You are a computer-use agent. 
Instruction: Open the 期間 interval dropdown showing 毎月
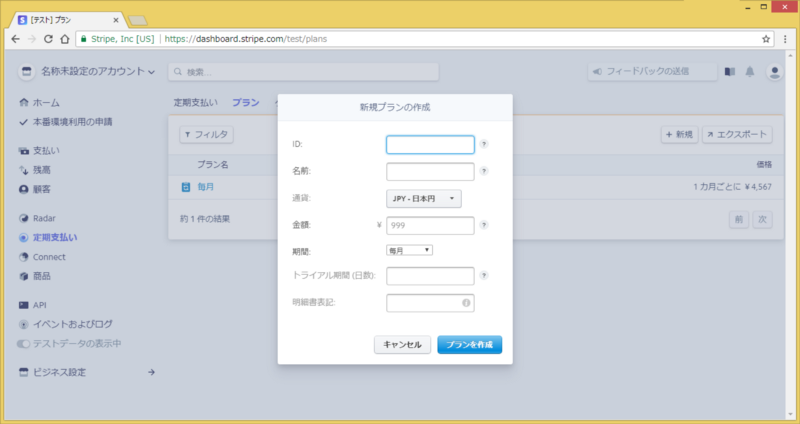[x=409, y=250]
